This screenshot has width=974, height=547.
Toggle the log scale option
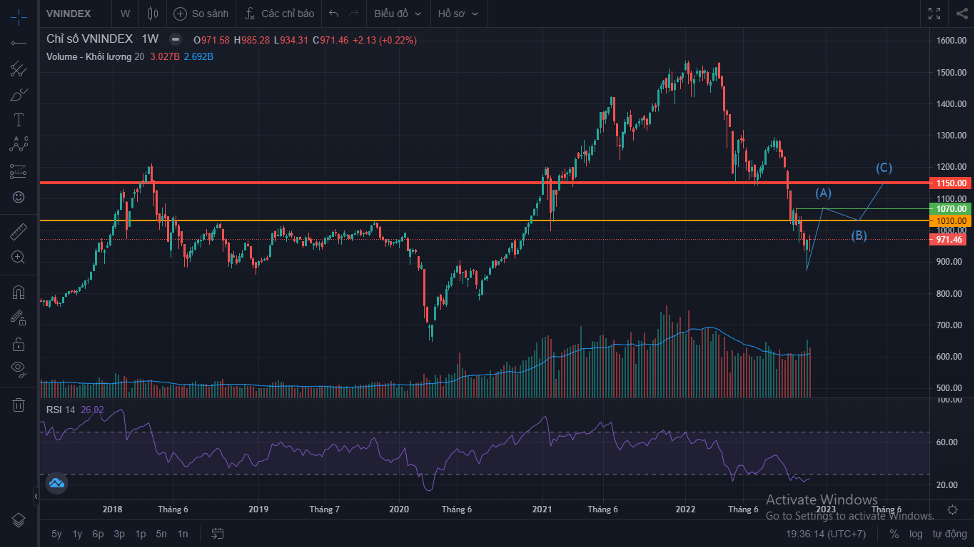click(x=916, y=534)
